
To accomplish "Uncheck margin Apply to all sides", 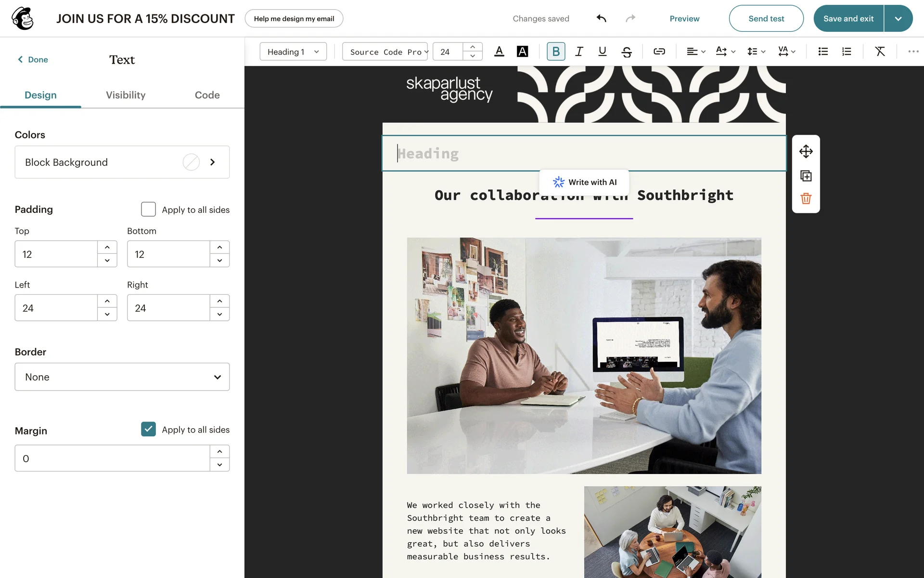I will 148,429.
